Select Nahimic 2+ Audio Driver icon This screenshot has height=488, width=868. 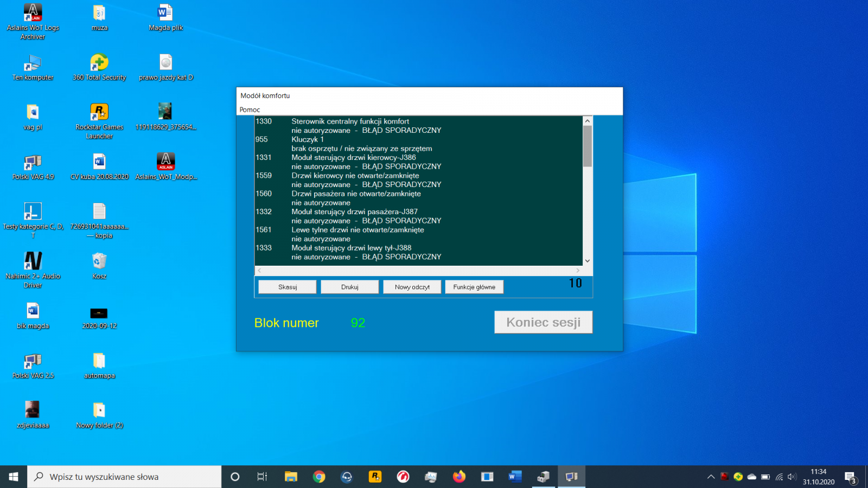(x=33, y=270)
